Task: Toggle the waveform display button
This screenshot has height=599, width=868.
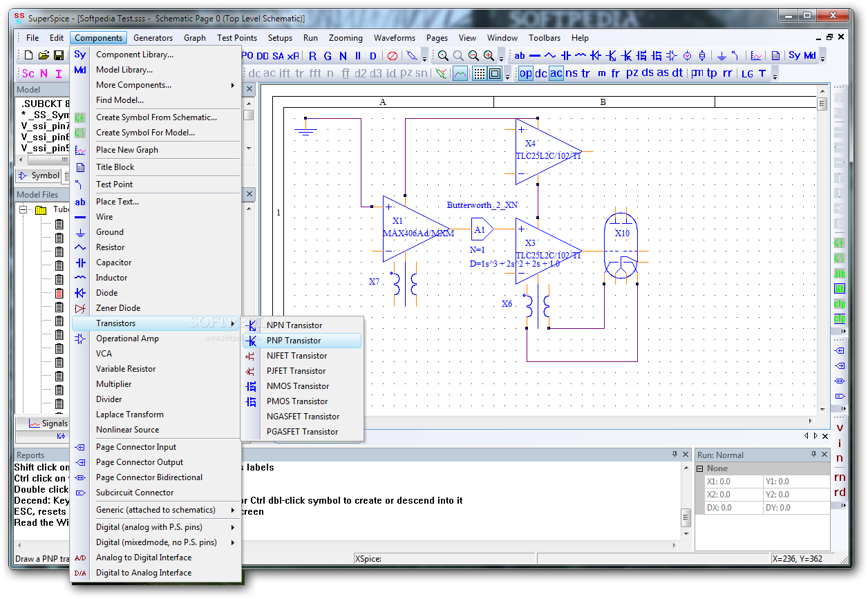Action: (460, 73)
